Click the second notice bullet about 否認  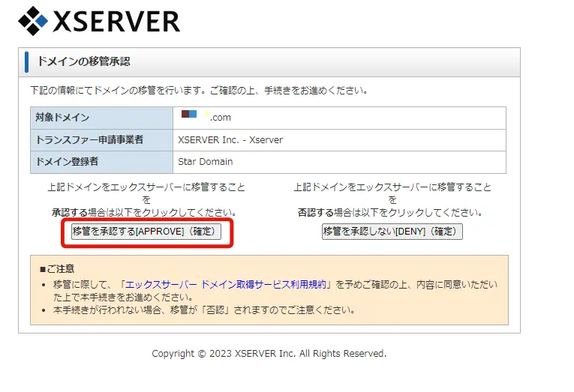click(x=204, y=309)
